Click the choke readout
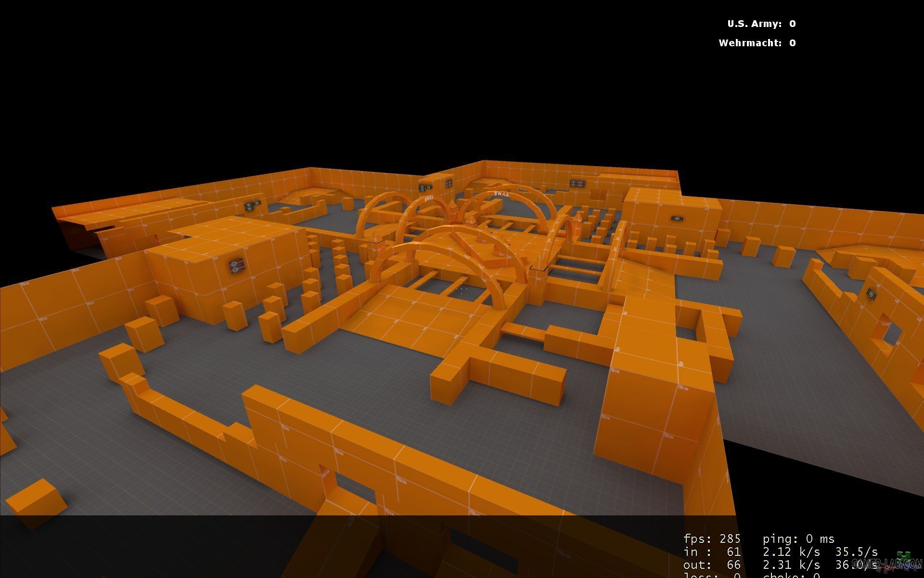This screenshot has width=924, height=578. pyautogui.click(x=791, y=576)
